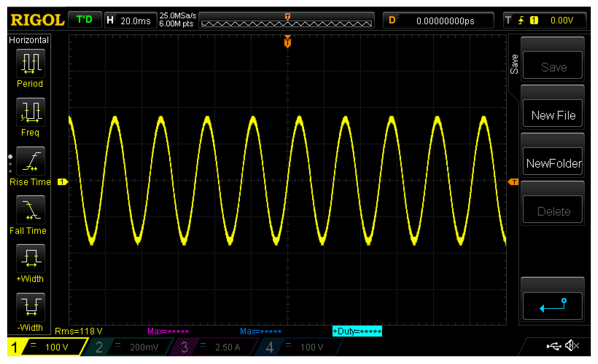Select the +Width measurement icon
The image size is (598, 364).
click(30, 258)
